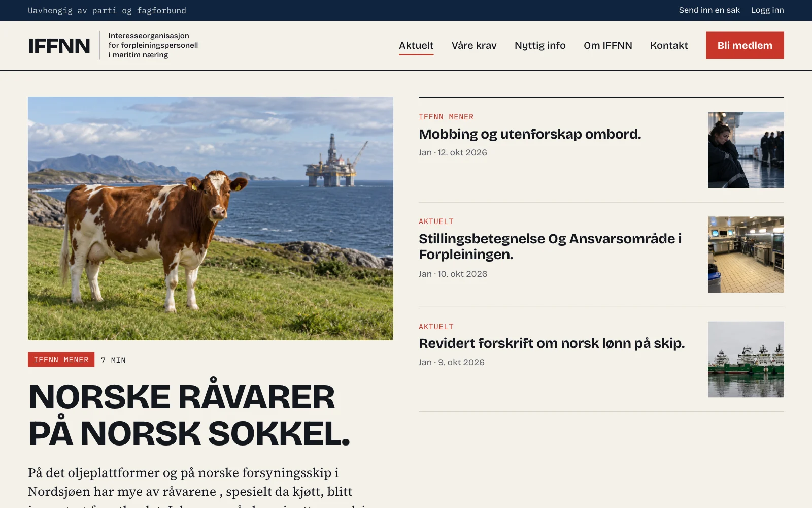This screenshot has height=508, width=812.
Task: Click Logg inn in top bar
Action: coord(767,10)
